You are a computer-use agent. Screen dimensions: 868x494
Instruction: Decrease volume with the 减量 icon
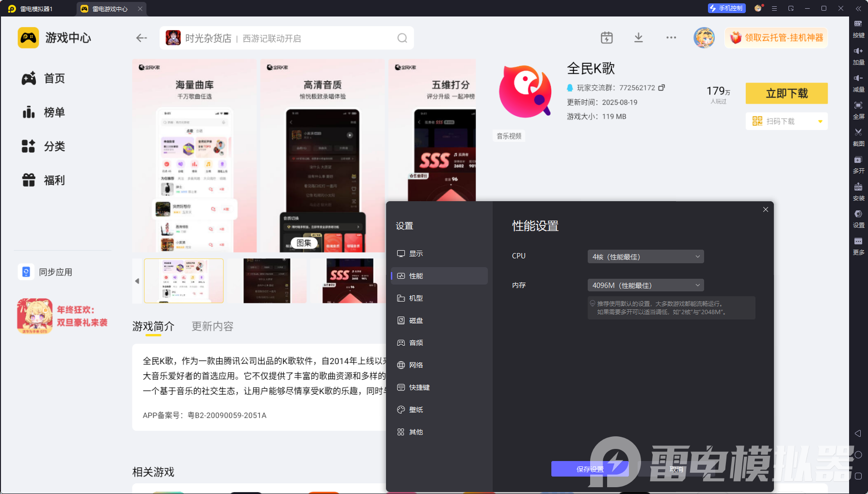[858, 83]
